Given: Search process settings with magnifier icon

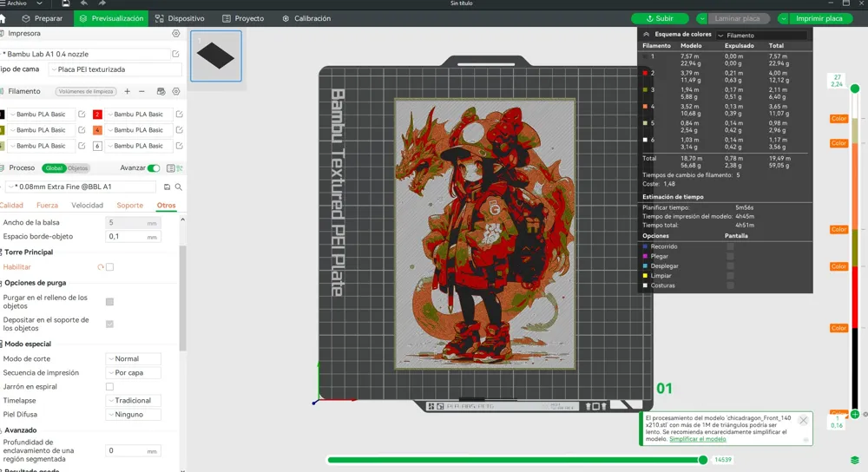Looking at the screenshot, I should point(179,187).
